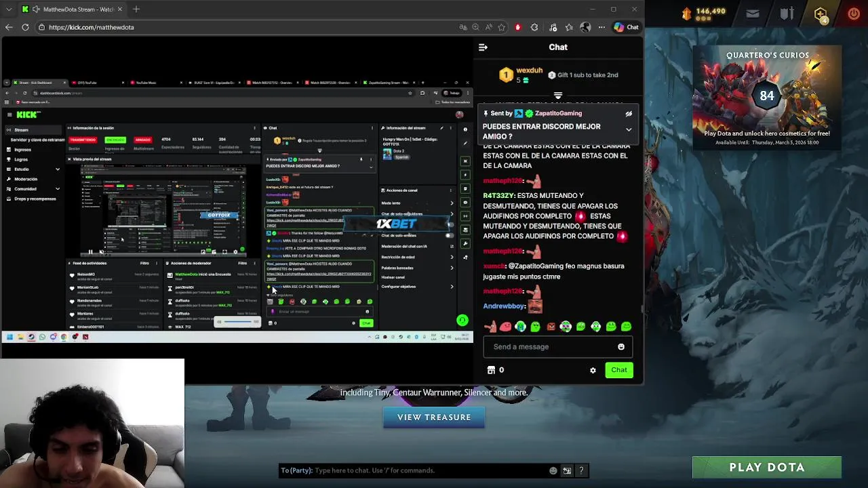
Task: Collapse chat panel with the arrow-lines icon
Action: [483, 47]
